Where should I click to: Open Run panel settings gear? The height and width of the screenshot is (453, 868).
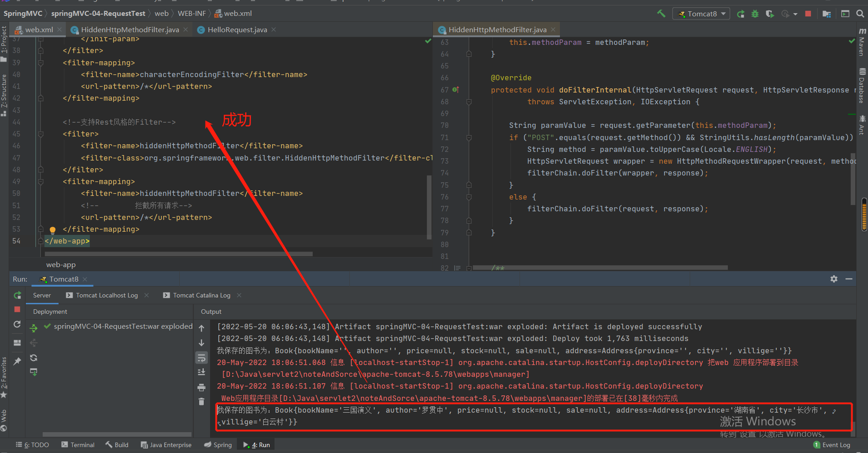pos(834,279)
